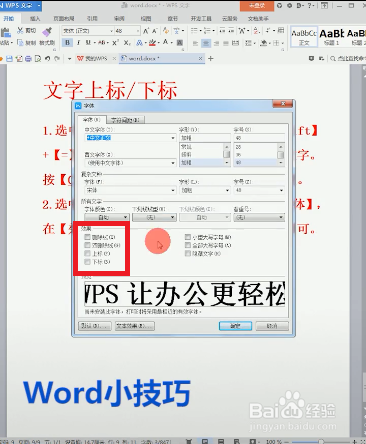Screen dimensions: 366x444
Task: Check the strikethrough checkbox in font dialog
Action: 87,237
